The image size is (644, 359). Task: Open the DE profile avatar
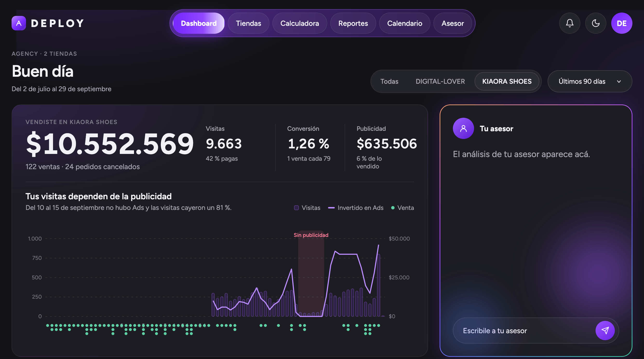[x=622, y=23]
